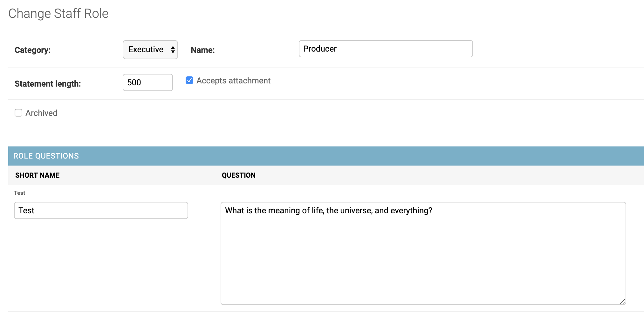Click the textarea resize handle corner

click(x=622, y=301)
